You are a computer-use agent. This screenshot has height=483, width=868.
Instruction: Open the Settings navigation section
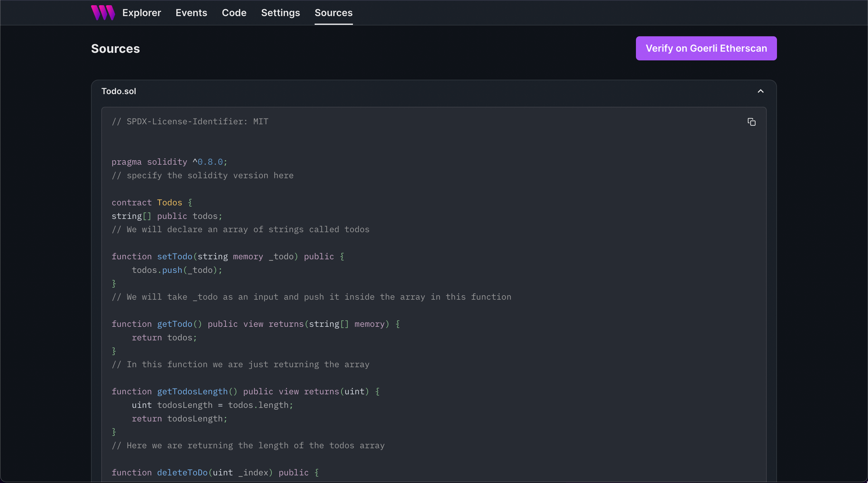281,13
